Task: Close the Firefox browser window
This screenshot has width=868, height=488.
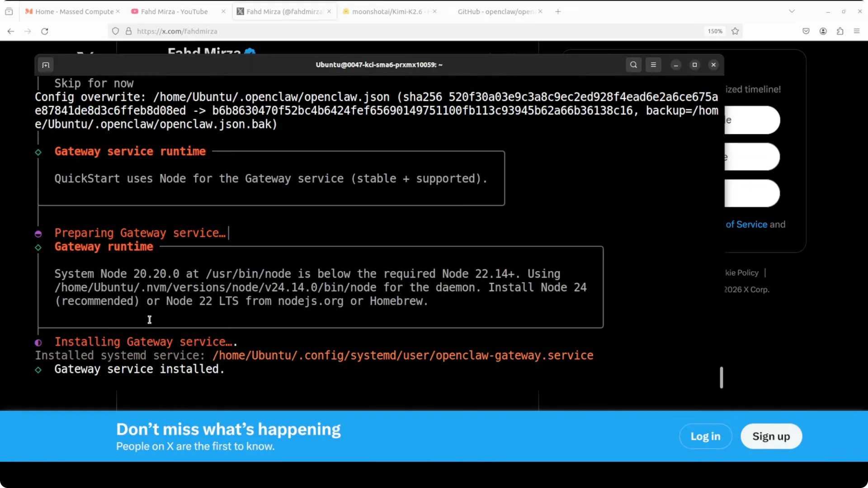Action: 860,11
